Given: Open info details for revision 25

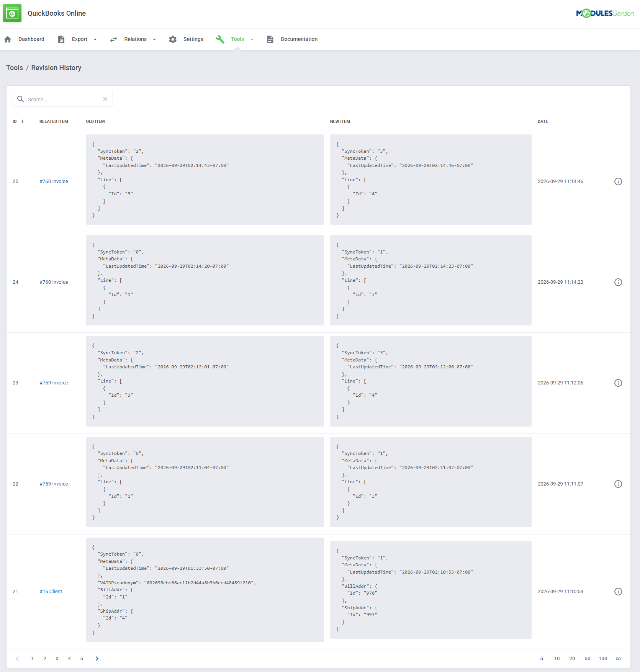Looking at the screenshot, I should click(x=618, y=181).
